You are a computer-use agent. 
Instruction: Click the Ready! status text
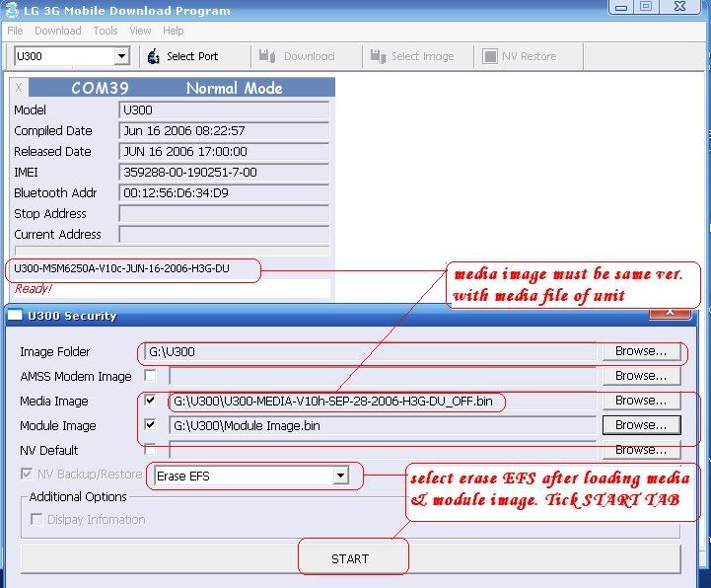coord(34,288)
